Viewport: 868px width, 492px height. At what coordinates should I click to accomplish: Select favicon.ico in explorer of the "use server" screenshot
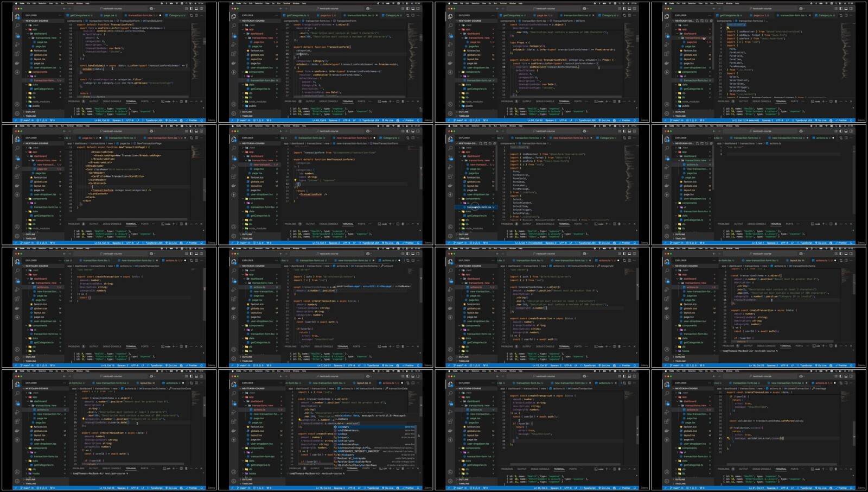(690, 181)
